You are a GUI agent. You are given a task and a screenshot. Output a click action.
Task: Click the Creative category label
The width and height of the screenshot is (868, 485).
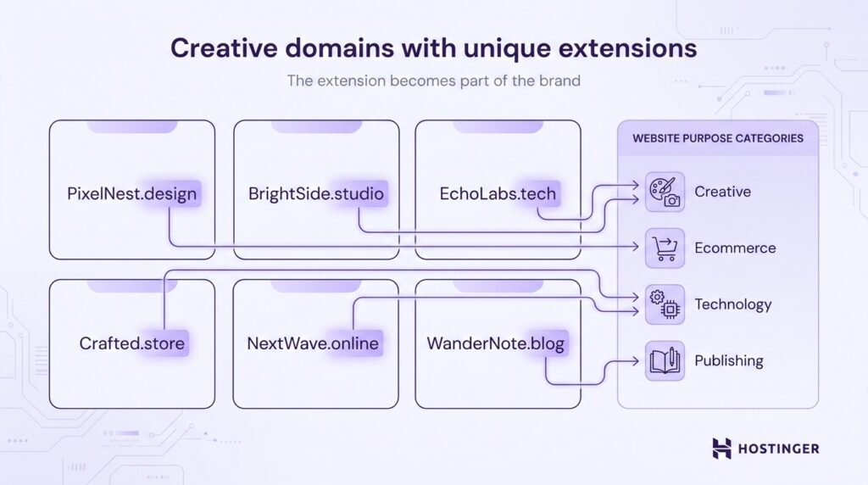[722, 192]
